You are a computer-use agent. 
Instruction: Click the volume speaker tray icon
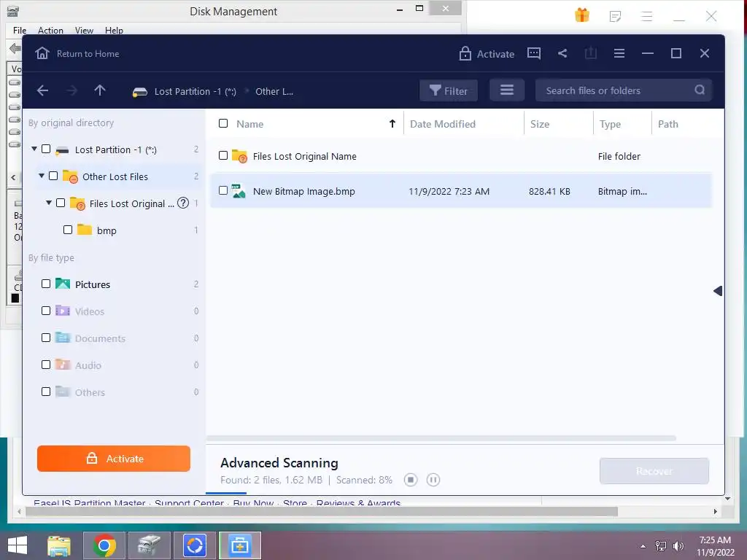[x=678, y=546]
